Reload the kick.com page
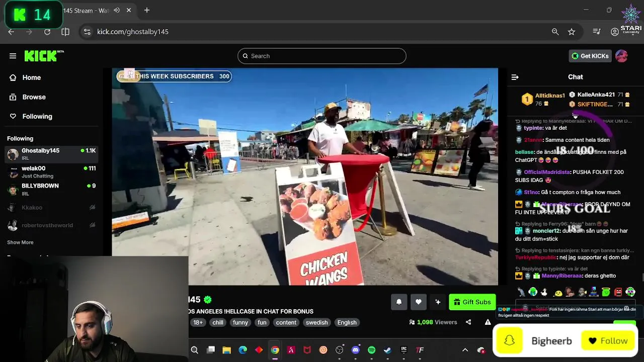644x362 pixels. (x=47, y=32)
